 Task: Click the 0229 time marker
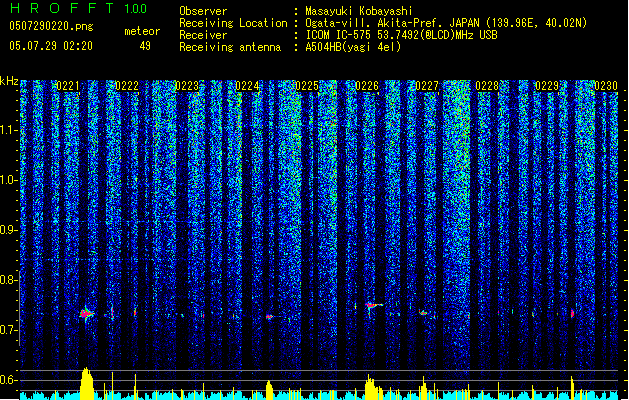(547, 86)
